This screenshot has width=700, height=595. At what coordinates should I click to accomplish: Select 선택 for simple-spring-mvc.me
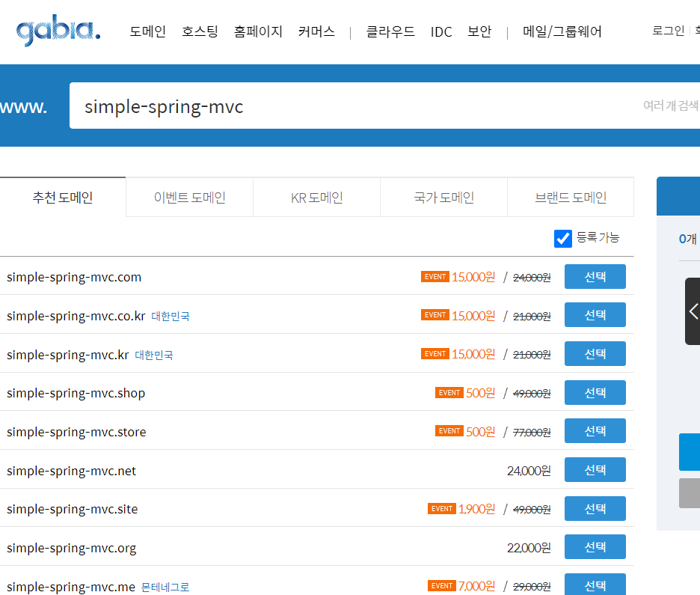pyautogui.click(x=595, y=585)
